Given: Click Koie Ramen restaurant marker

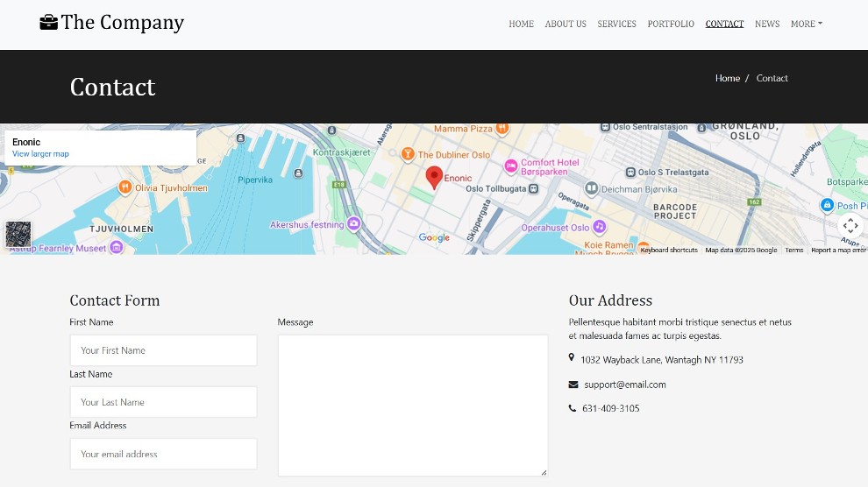Looking at the screenshot, I should click(x=644, y=246).
